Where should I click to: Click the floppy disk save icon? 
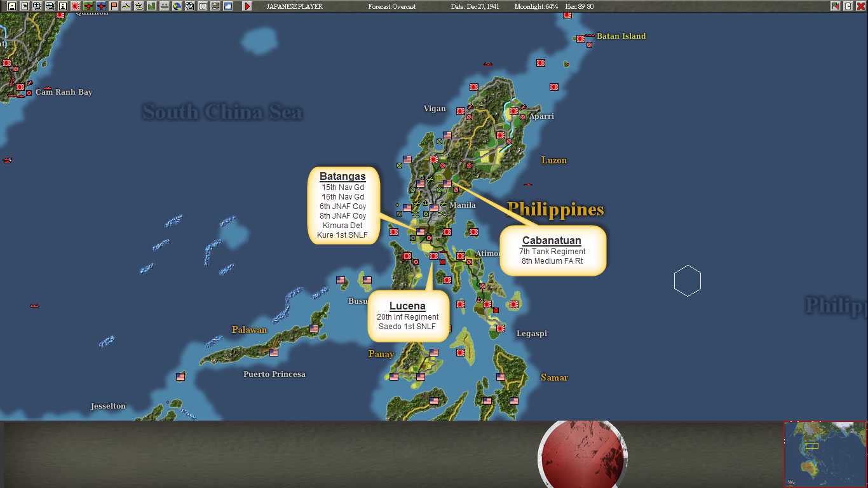[12, 6]
